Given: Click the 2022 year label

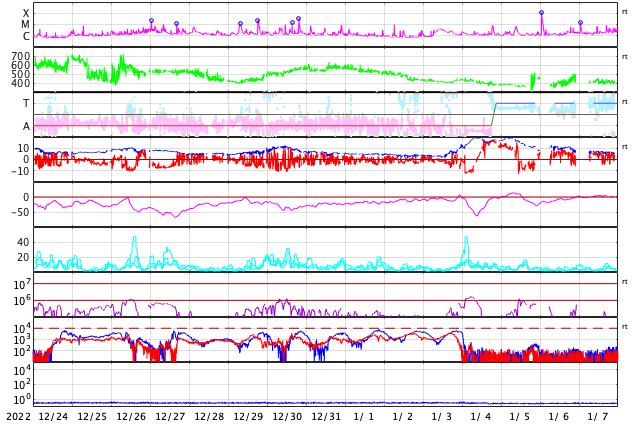Looking at the screenshot, I should 19,416.
